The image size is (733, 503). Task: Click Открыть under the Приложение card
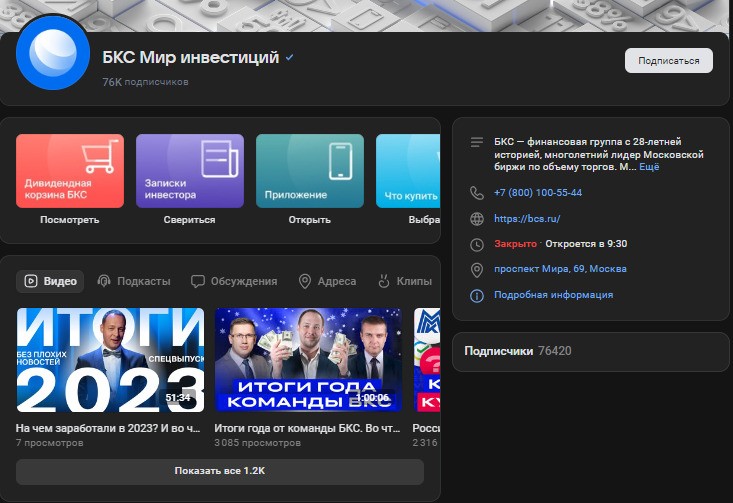[x=309, y=219]
